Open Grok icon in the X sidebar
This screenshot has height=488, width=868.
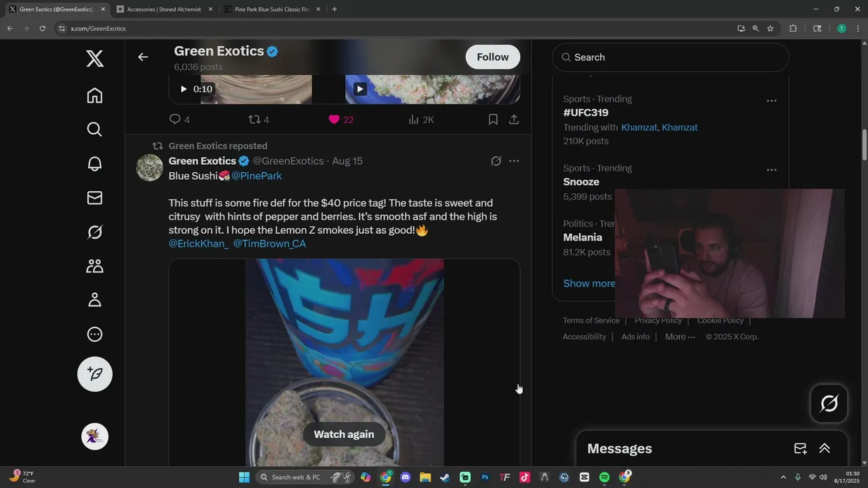[95, 232]
